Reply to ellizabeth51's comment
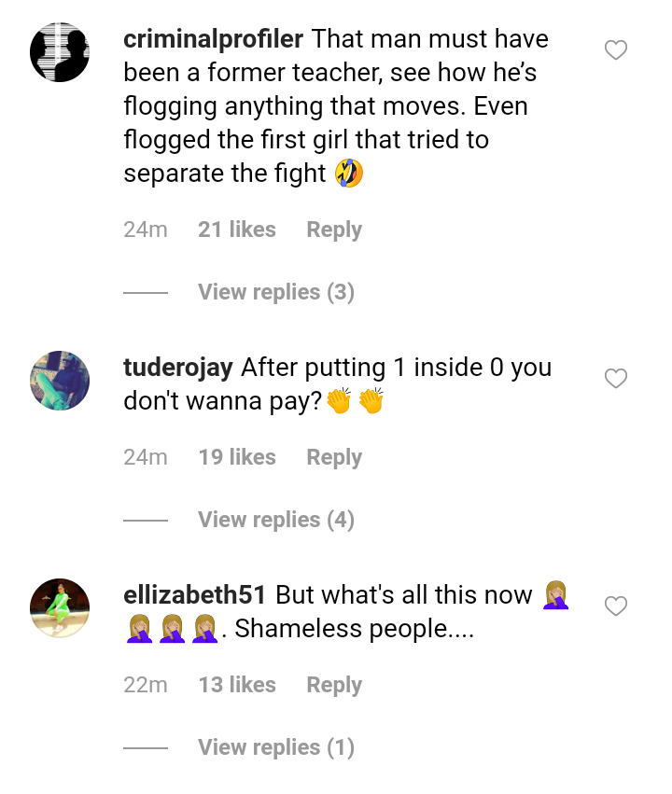The image size is (672, 794). click(334, 685)
